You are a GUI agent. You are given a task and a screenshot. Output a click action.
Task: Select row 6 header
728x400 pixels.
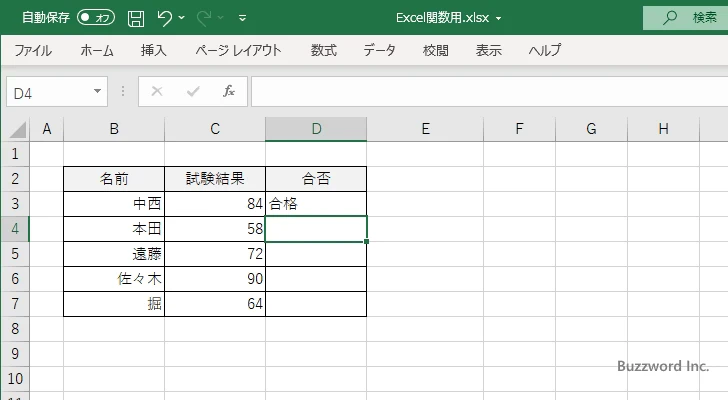click(x=15, y=279)
